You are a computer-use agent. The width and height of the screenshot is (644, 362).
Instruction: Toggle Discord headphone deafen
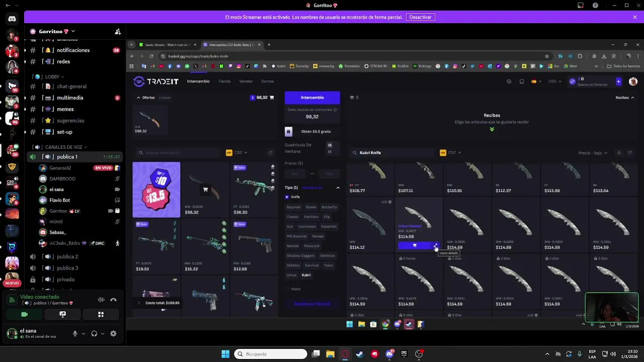(x=94, y=333)
